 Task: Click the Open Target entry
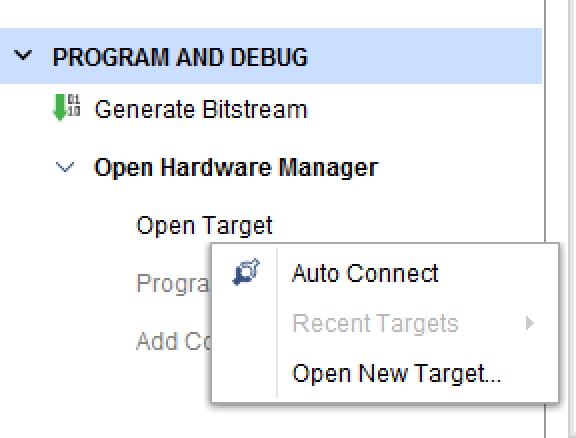pos(204,226)
